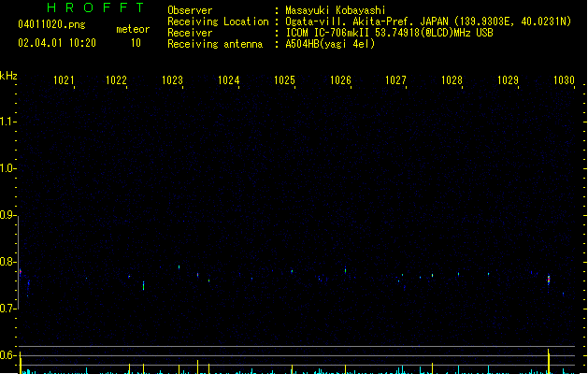Click the 0.8 kHz frequency label

(x=7, y=262)
